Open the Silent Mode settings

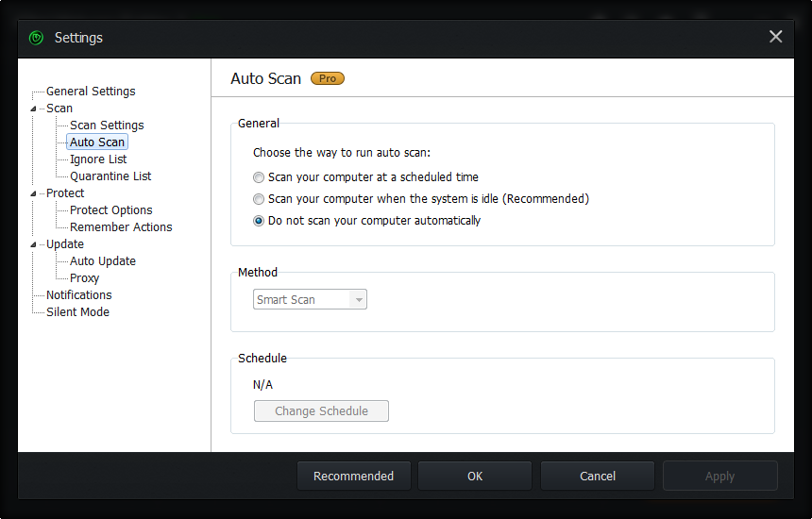77,312
